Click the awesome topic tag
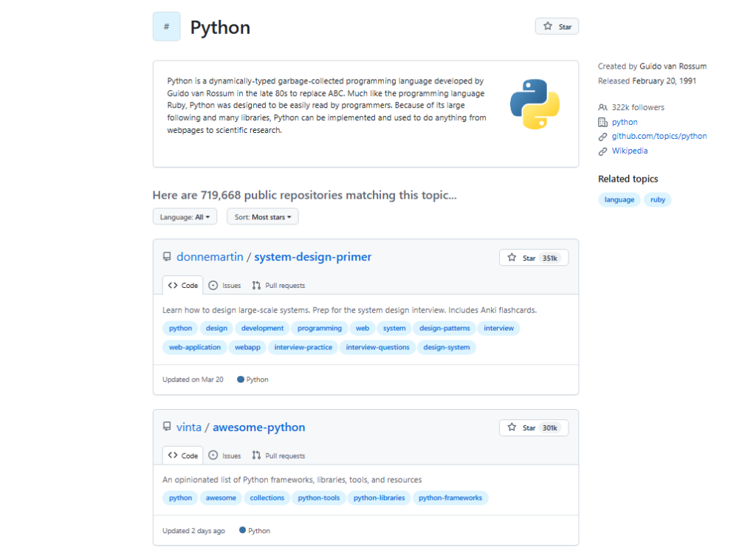 221,498
